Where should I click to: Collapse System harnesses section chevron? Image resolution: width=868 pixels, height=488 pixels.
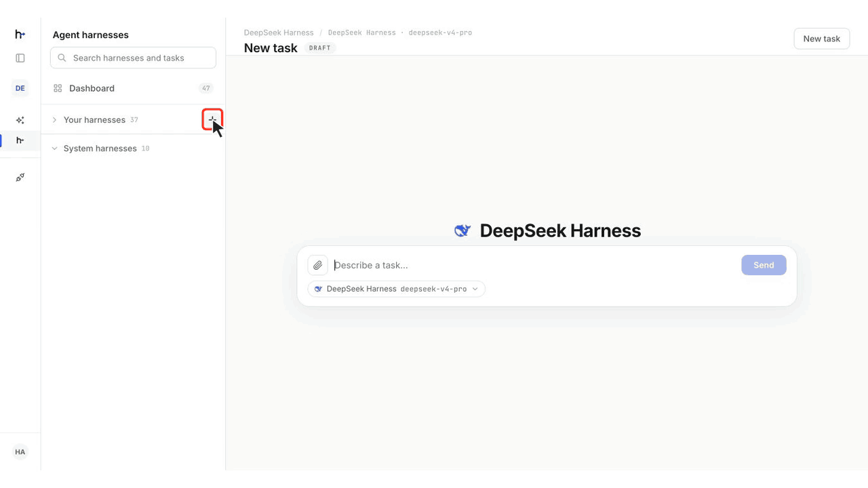coord(54,148)
